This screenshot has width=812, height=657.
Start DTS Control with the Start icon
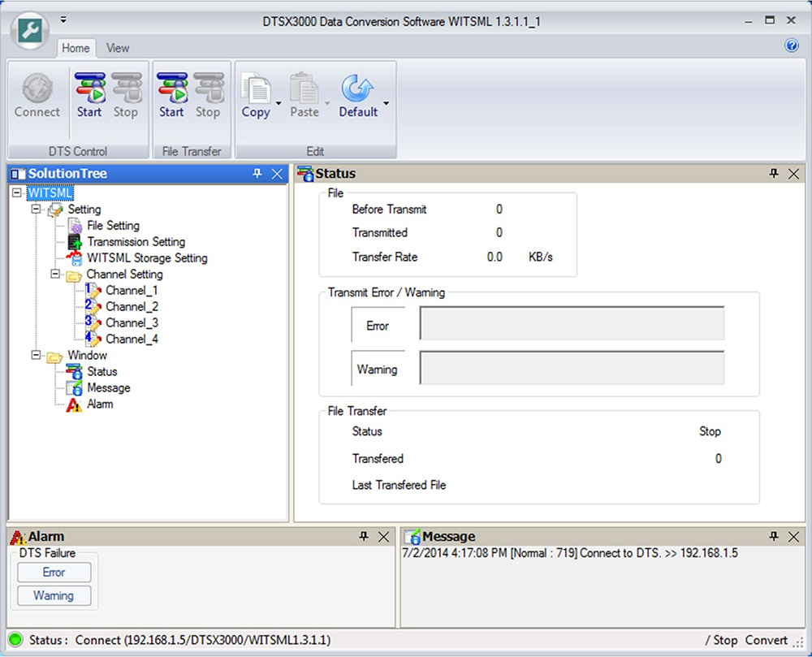(x=89, y=89)
